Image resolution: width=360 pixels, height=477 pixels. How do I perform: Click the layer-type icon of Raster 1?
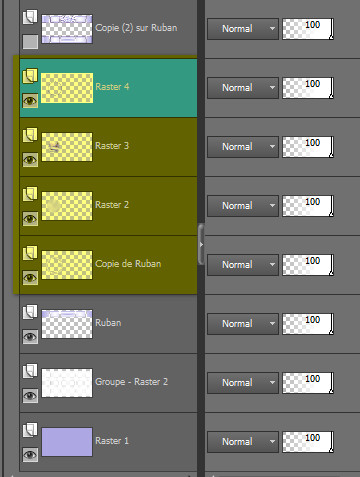(30, 430)
